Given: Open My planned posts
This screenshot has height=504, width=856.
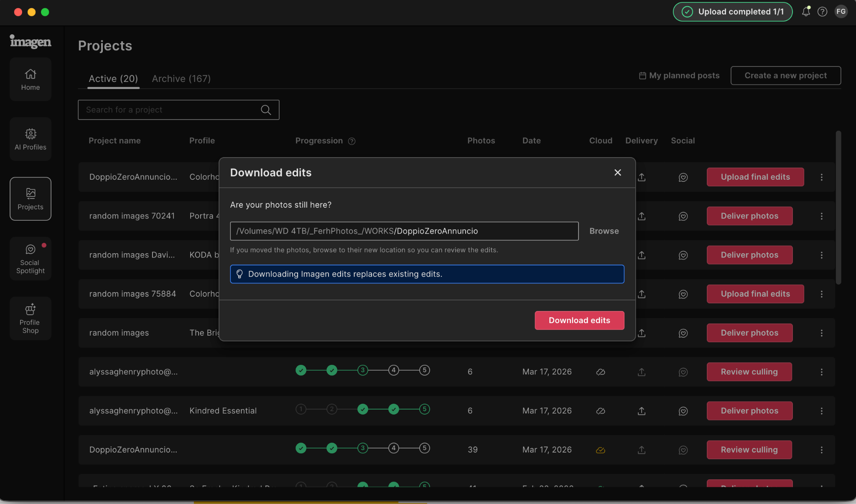Looking at the screenshot, I should coord(679,76).
